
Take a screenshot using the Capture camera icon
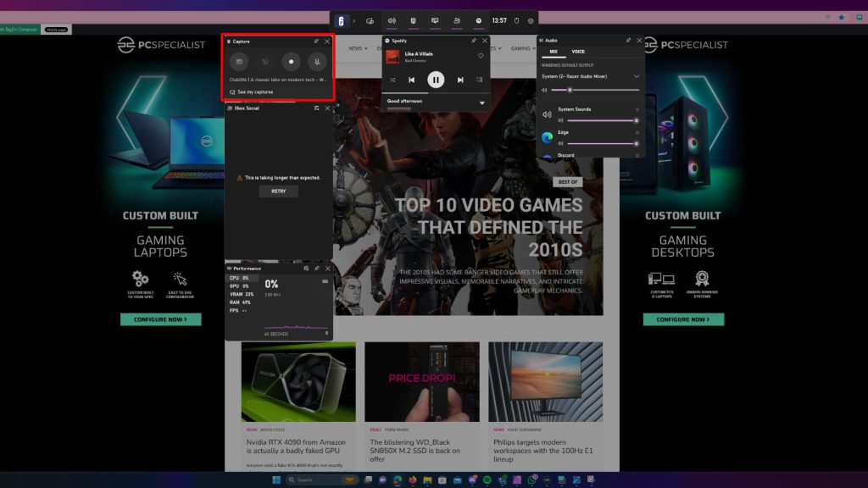point(240,62)
